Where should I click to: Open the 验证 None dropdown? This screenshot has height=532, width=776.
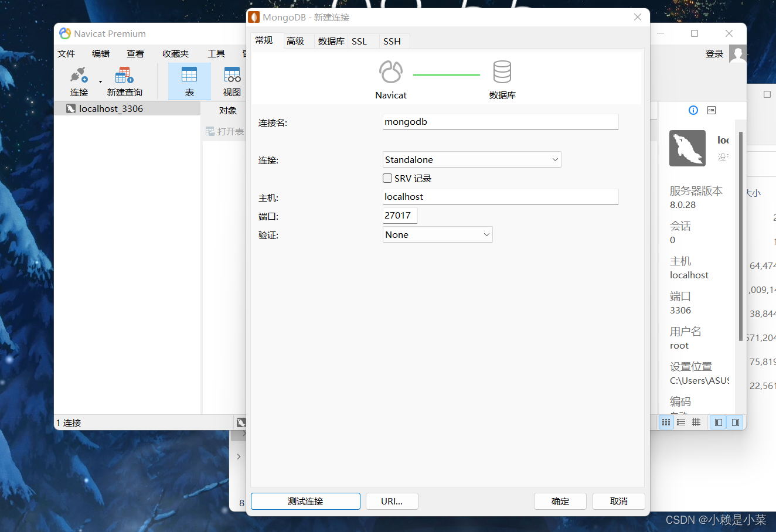coord(438,234)
